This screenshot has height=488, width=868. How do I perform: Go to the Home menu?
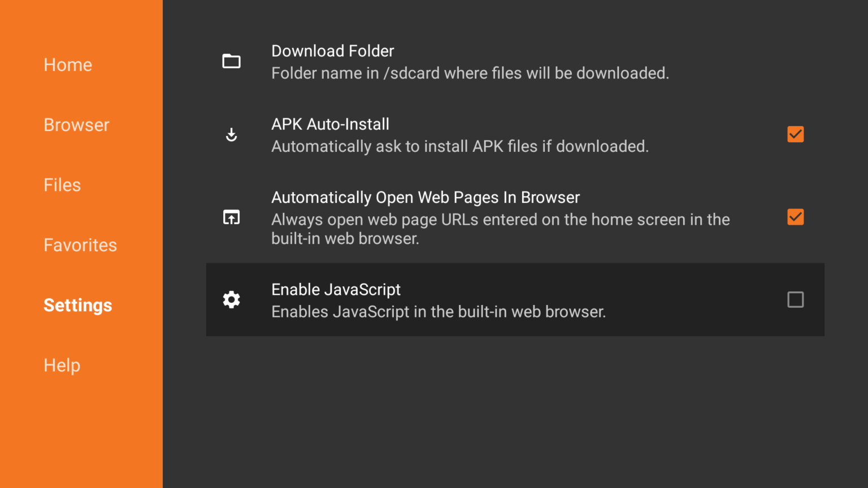click(68, 65)
